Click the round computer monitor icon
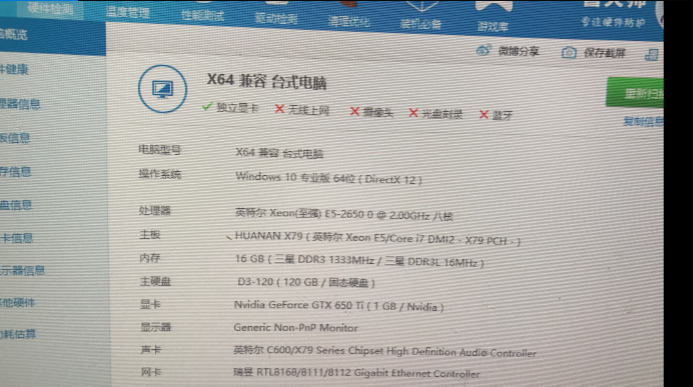This screenshot has width=693, height=387. pos(162,89)
